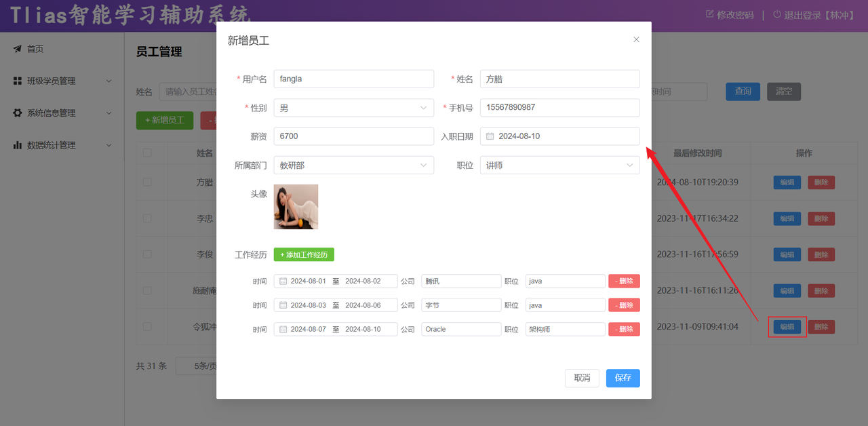Click the home paper-plane icon in sidebar
The width and height of the screenshot is (868, 426).
click(18, 49)
